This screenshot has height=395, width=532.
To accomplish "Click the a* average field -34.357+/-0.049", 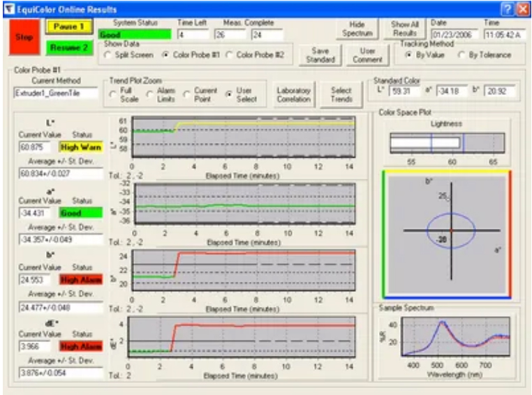I will [61, 239].
